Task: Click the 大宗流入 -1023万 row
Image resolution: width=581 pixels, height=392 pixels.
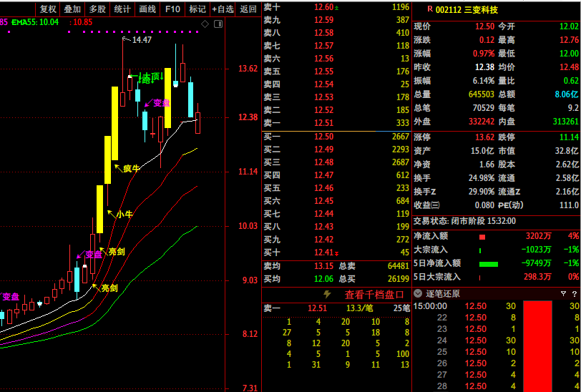Action: pyautogui.click(x=496, y=250)
